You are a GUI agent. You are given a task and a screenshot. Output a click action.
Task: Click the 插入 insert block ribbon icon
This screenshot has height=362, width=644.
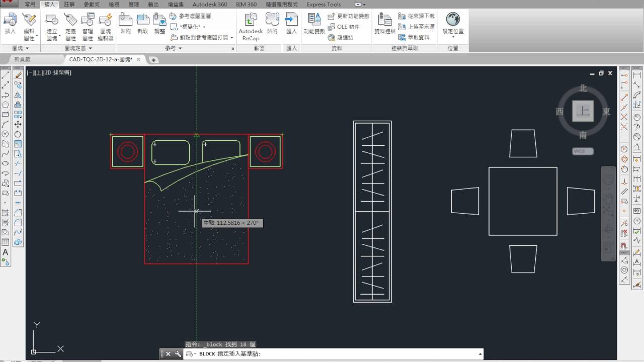pyautogui.click(x=10, y=24)
